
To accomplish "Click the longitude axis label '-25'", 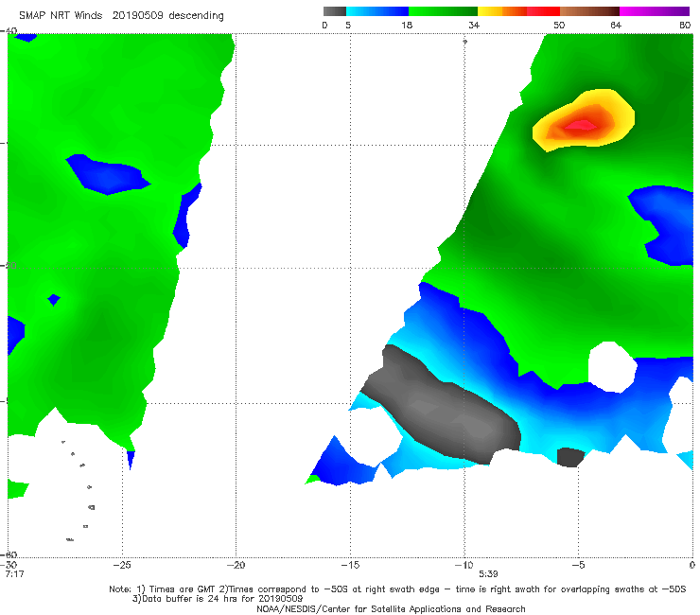I will tap(122, 565).
